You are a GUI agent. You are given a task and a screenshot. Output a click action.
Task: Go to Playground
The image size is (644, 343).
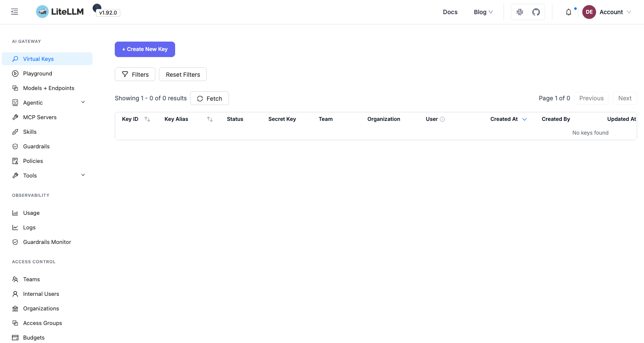coord(47,73)
